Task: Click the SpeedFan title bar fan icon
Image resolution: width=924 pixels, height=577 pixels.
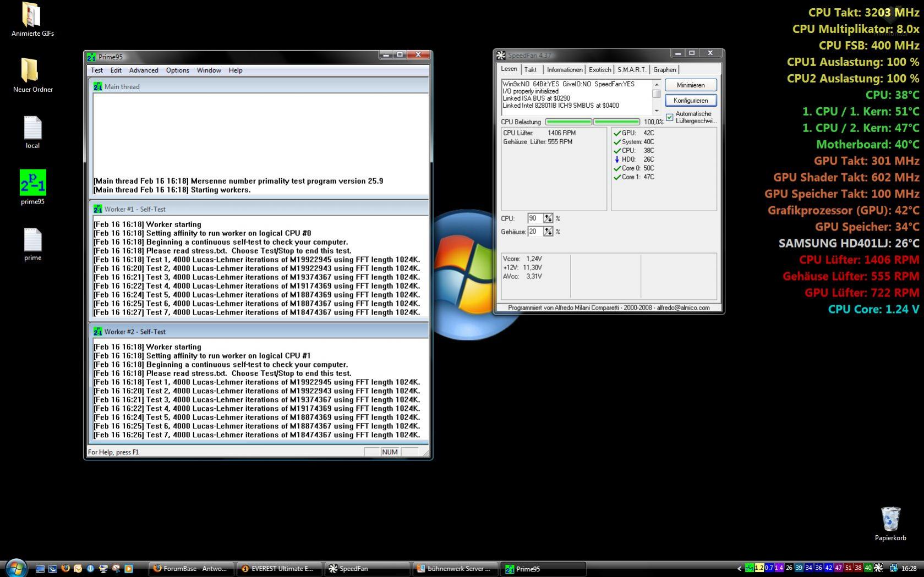Action: pyautogui.click(x=501, y=55)
